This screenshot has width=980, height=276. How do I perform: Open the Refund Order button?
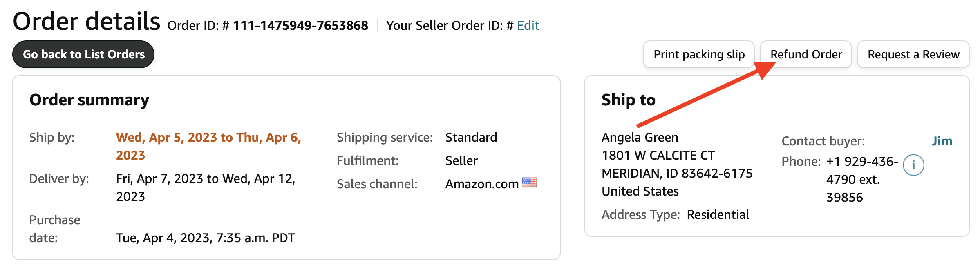pos(806,54)
